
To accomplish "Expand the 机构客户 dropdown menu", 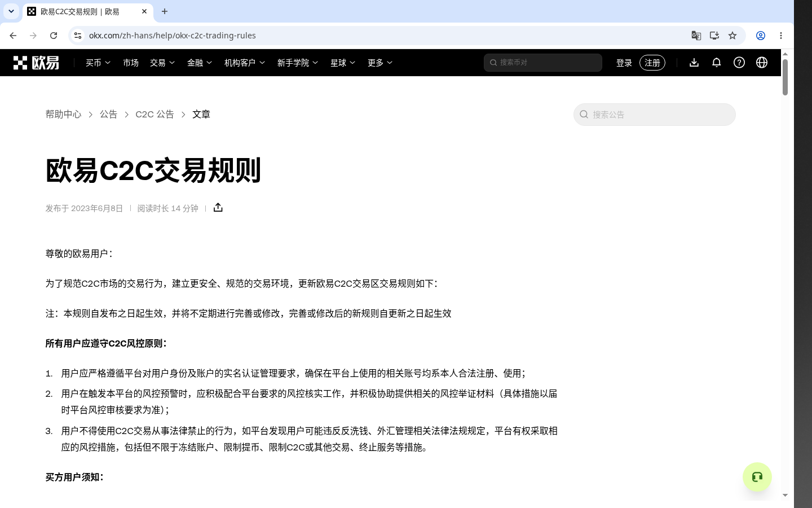I will (245, 63).
